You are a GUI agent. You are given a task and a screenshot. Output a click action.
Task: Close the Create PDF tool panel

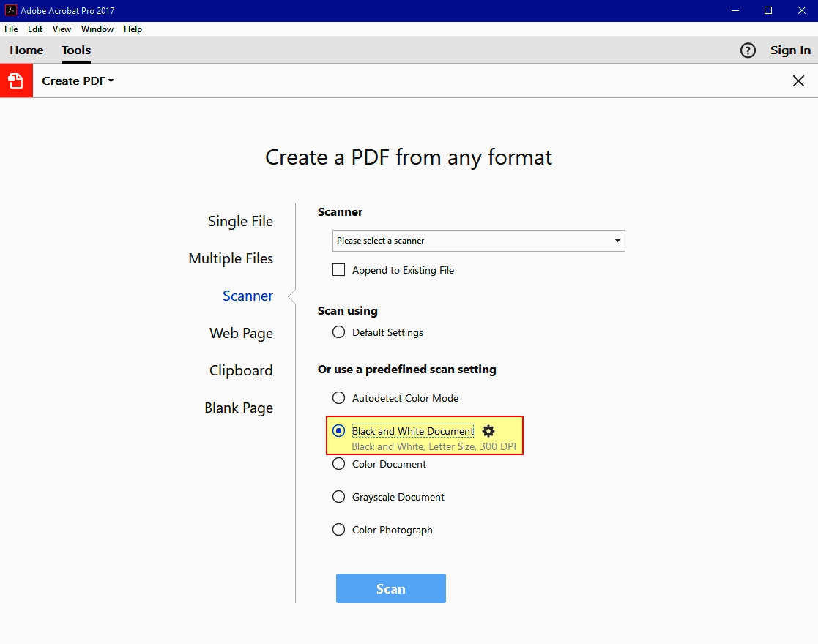pyautogui.click(x=798, y=80)
